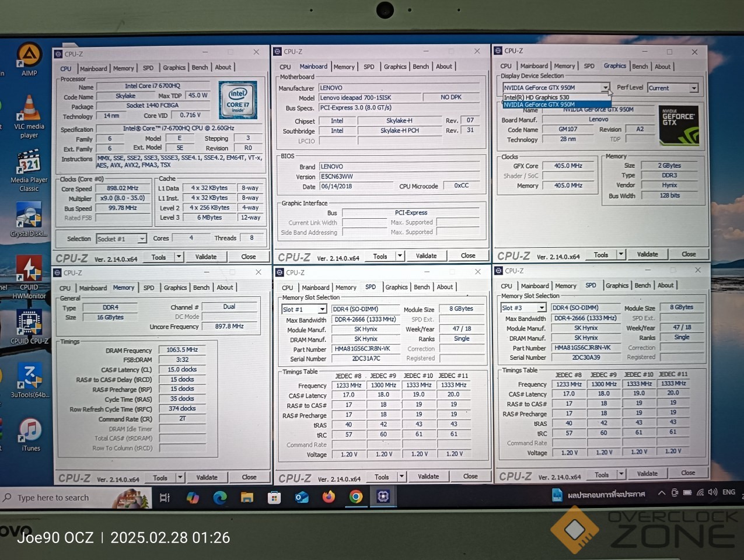
Task: Switch to CPU tab in Slot #1 window
Action: click(x=288, y=288)
